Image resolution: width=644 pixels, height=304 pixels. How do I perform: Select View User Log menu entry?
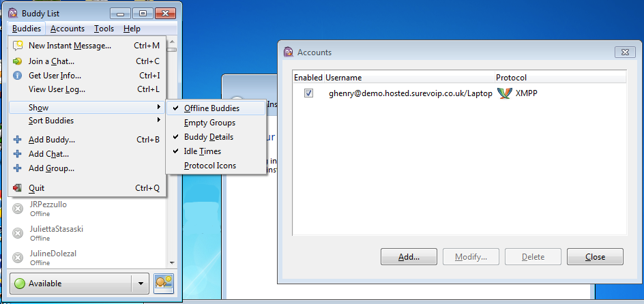pos(87,89)
